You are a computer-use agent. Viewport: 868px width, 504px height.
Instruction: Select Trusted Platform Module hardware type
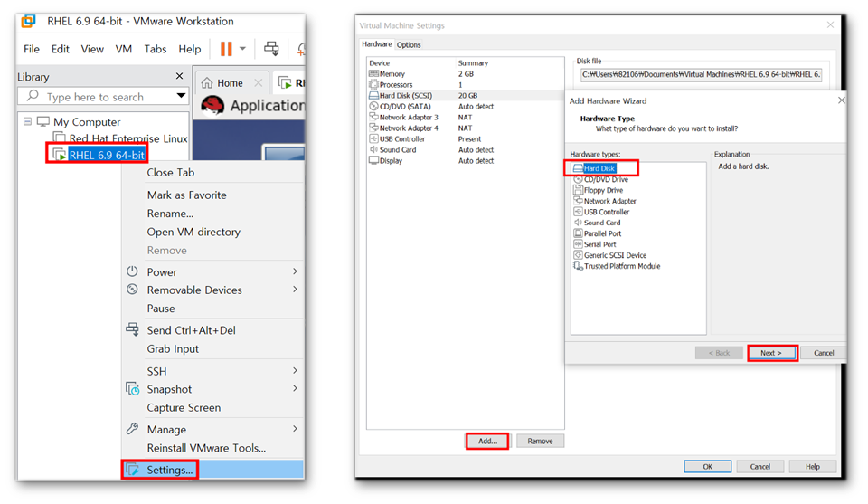point(617,266)
